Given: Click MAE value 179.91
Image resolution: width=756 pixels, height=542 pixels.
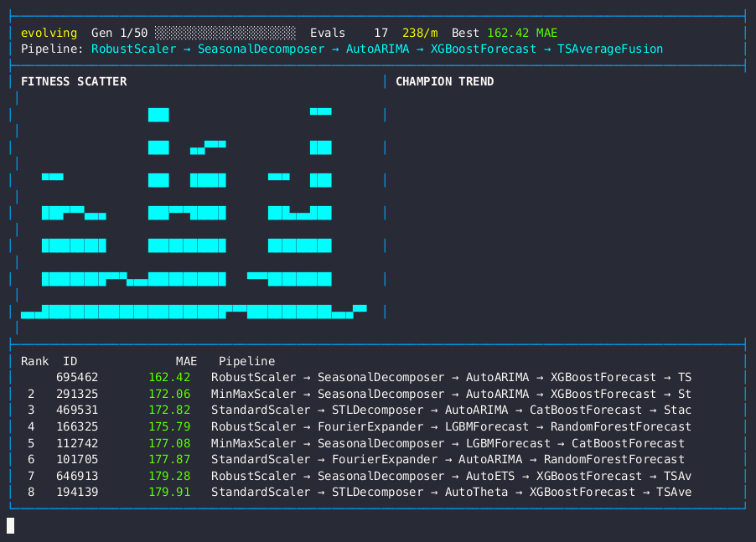Looking at the screenshot, I should [169, 493].
